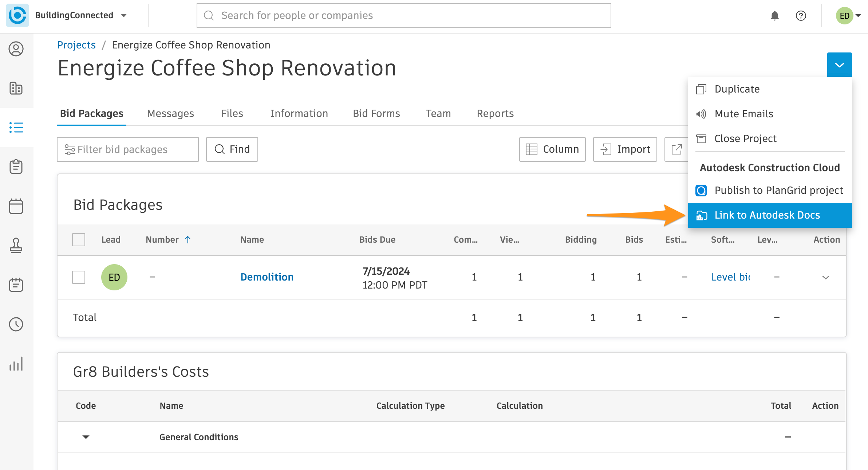
Task: Click the Lead column header
Action: coord(111,240)
